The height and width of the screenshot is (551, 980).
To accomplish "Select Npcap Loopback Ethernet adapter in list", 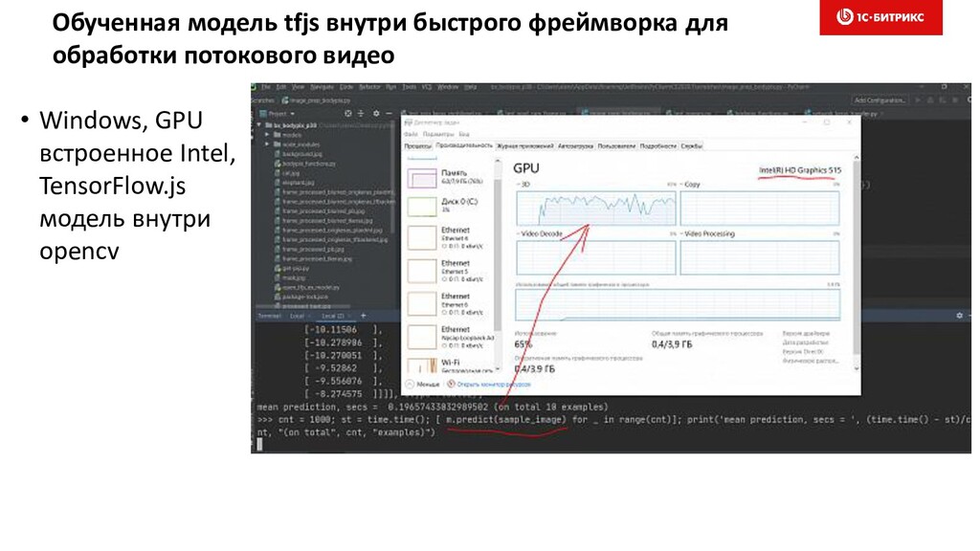I will pyautogui.click(x=450, y=338).
